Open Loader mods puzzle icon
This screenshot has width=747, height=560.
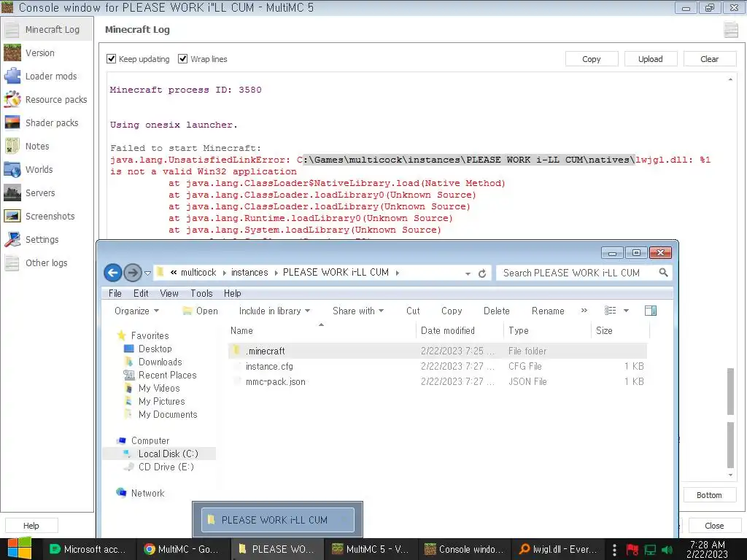(x=12, y=76)
